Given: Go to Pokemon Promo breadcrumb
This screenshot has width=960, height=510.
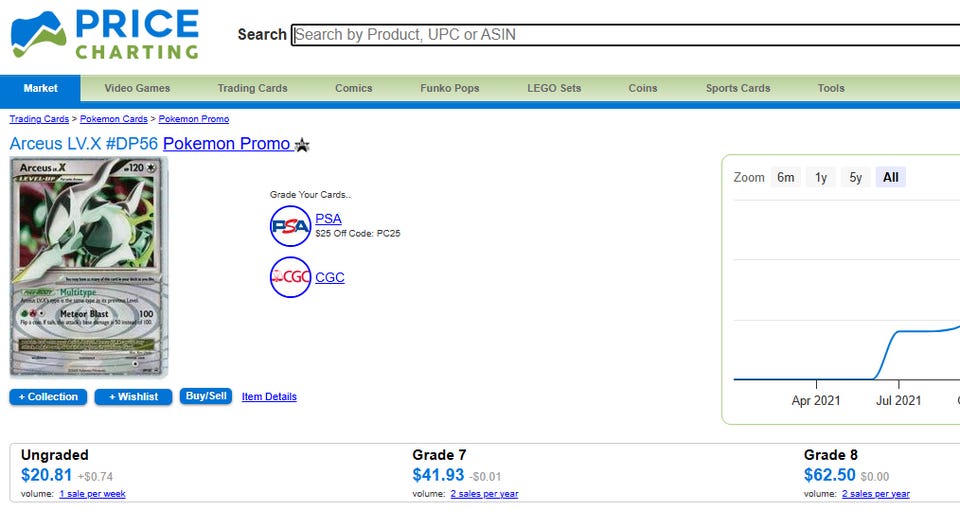Looking at the screenshot, I should point(193,119).
